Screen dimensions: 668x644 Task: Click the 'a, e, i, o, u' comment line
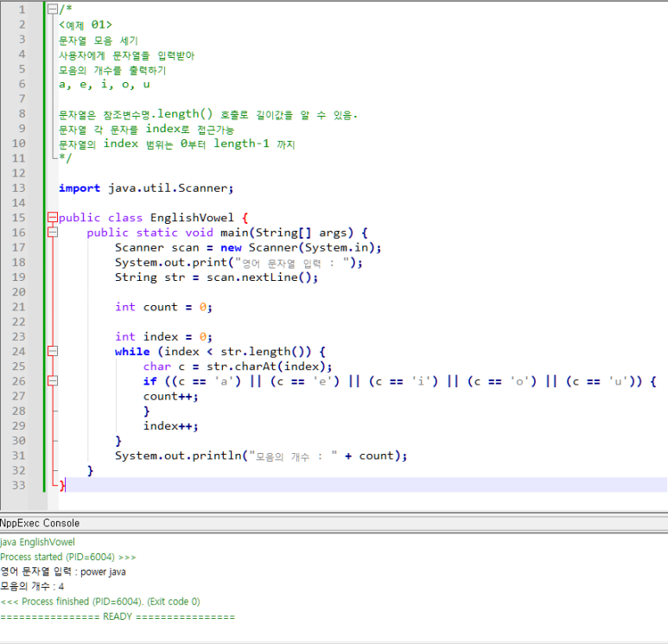(105, 85)
